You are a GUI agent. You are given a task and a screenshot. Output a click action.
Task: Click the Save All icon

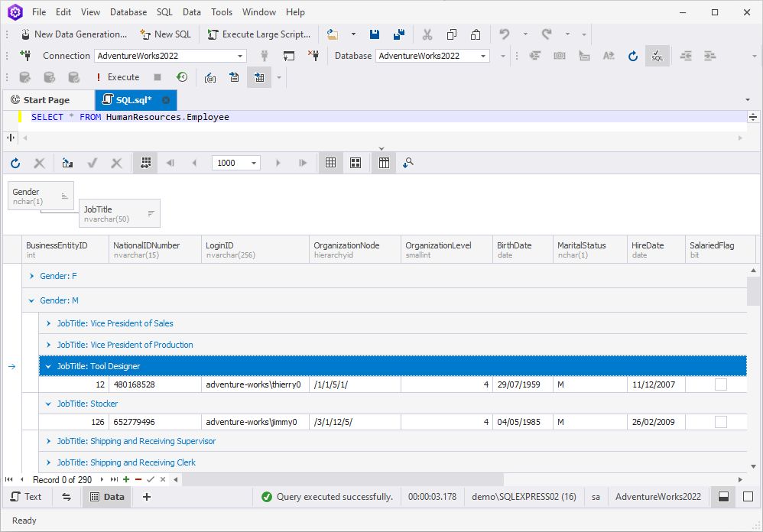coord(399,34)
